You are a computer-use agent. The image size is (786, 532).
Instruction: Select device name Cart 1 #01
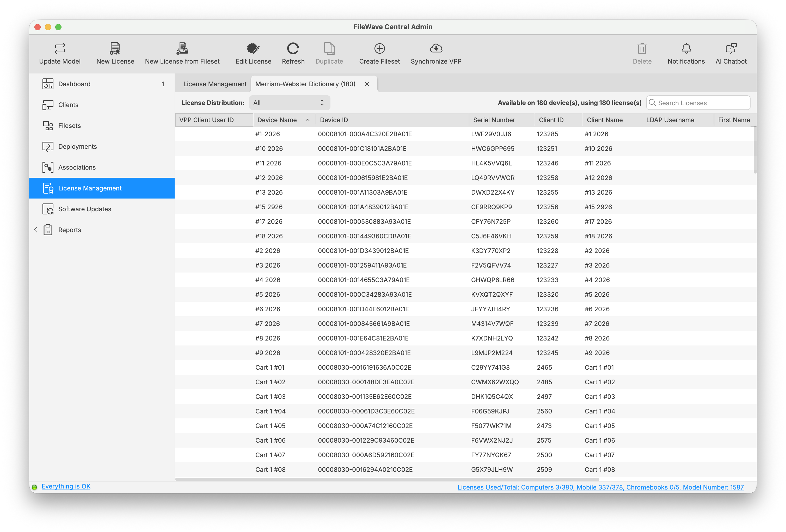coord(269,368)
